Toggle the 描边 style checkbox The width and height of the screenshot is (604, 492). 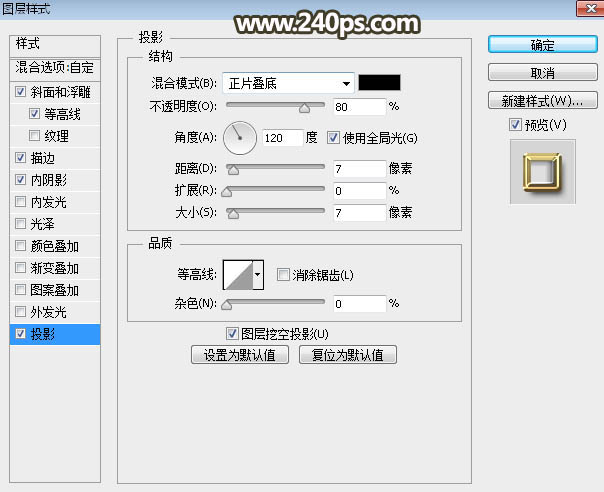pos(20,158)
